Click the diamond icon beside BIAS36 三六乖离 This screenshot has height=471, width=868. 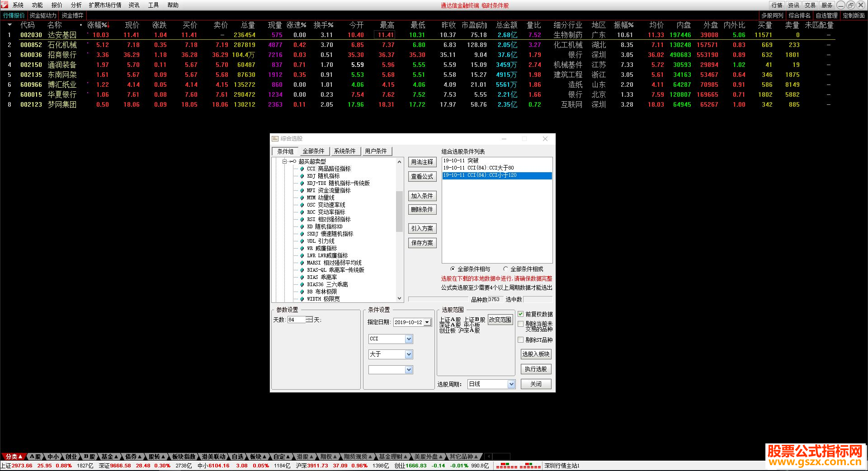302,285
